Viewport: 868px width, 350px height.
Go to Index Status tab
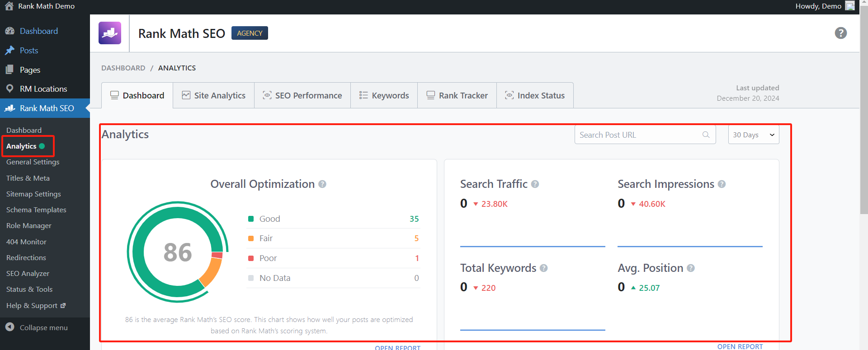(x=535, y=95)
